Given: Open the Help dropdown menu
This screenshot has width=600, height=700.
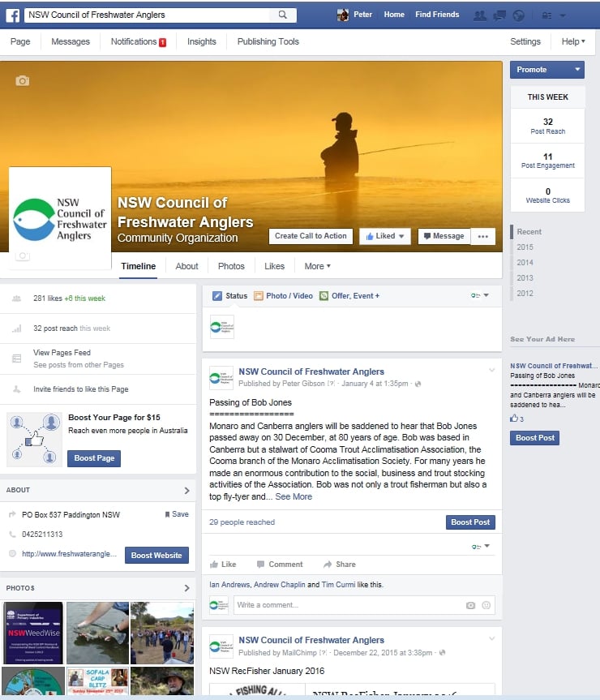Looking at the screenshot, I should (573, 41).
